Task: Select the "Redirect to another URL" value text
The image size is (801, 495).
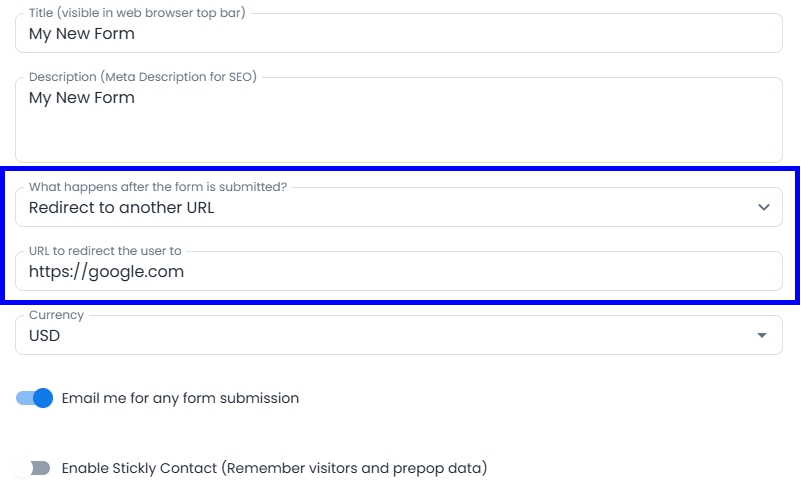Action: tap(121, 208)
